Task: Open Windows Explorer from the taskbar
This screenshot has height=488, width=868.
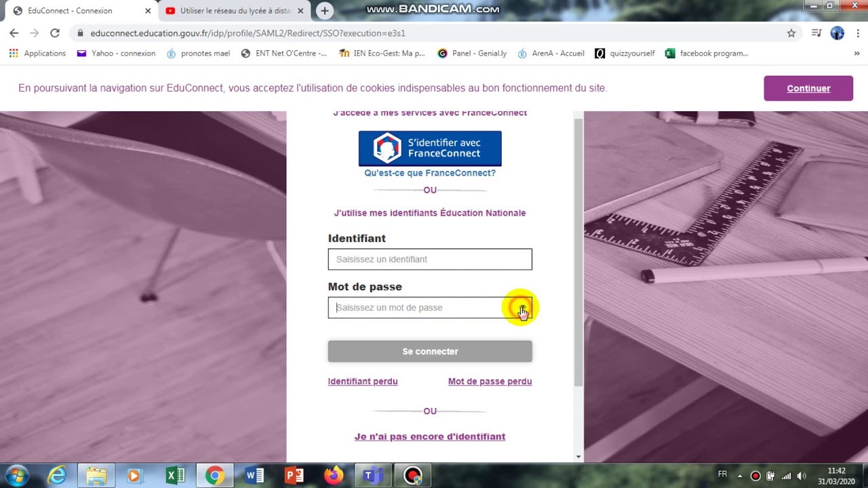Action: [96, 476]
